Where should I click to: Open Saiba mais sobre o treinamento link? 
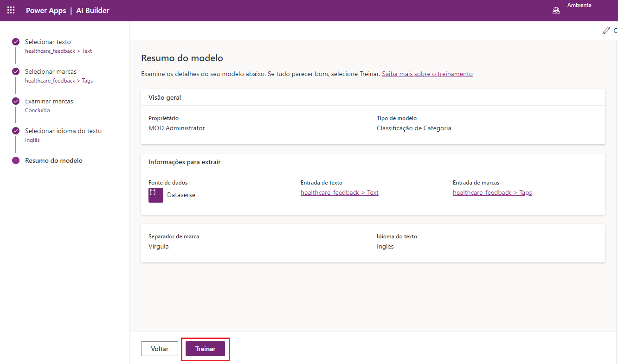click(427, 74)
